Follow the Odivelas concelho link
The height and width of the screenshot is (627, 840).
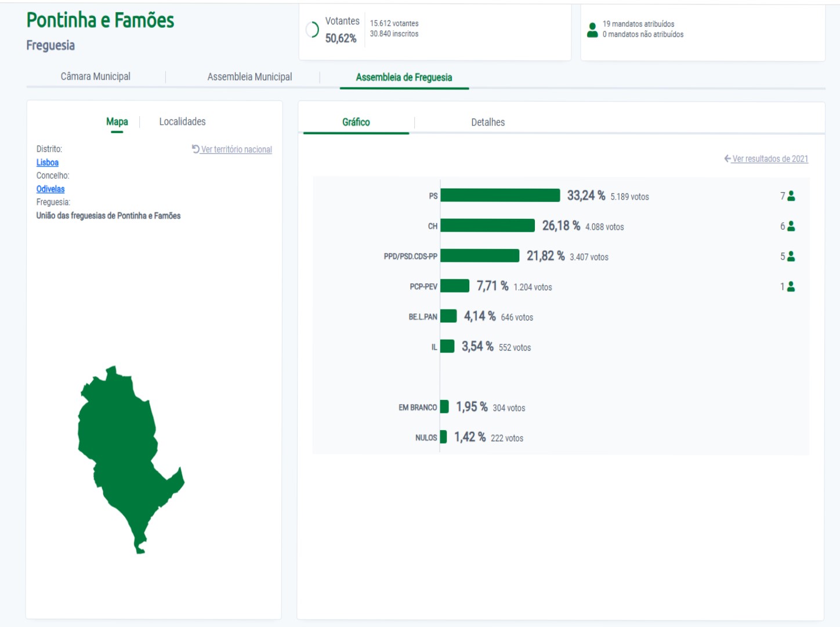50,189
